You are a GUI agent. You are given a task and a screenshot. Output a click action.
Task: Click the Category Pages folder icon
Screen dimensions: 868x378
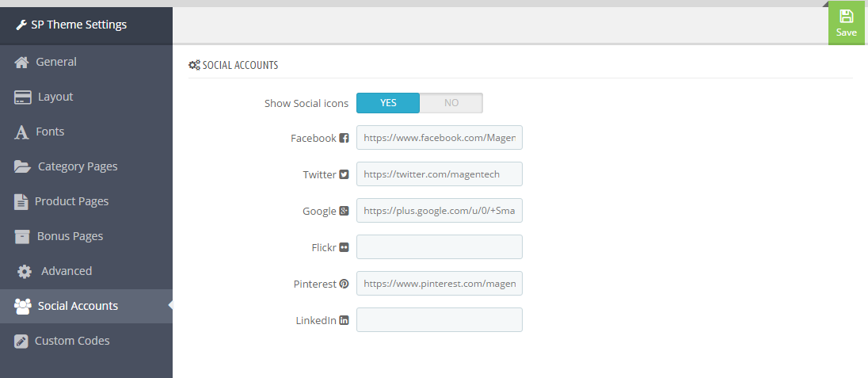[22, 166]
